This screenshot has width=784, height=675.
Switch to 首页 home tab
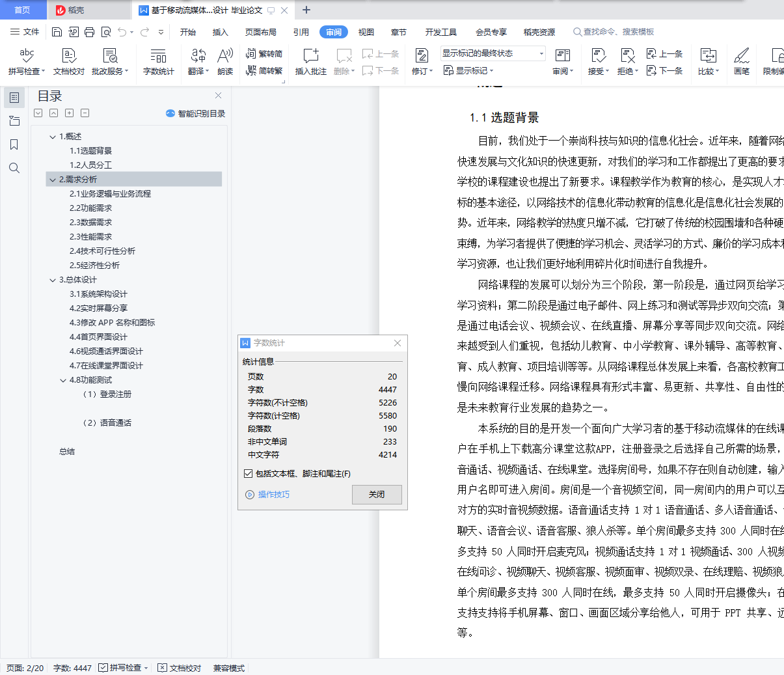(22, 10)
